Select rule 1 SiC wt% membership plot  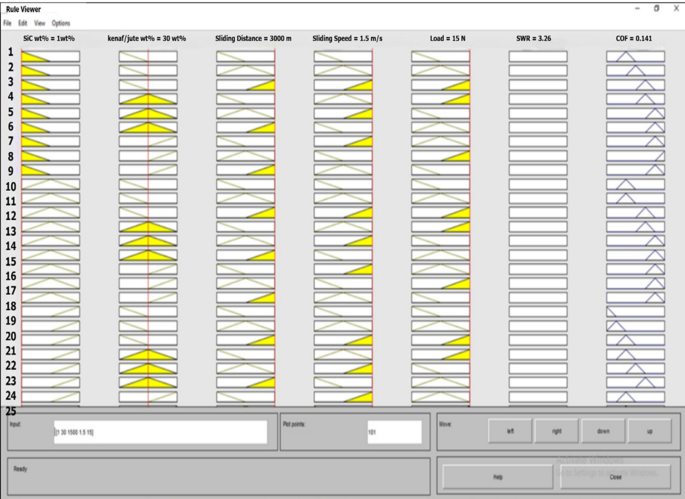tap(50, 57)
